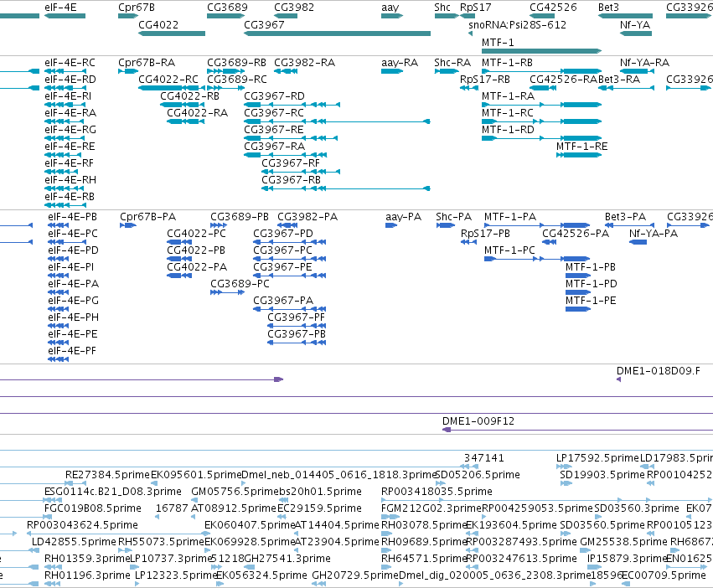The image size is (713, 588).
Task: Click the purple DME1-009F12 arrow line
Action: [x=577, y=430]
